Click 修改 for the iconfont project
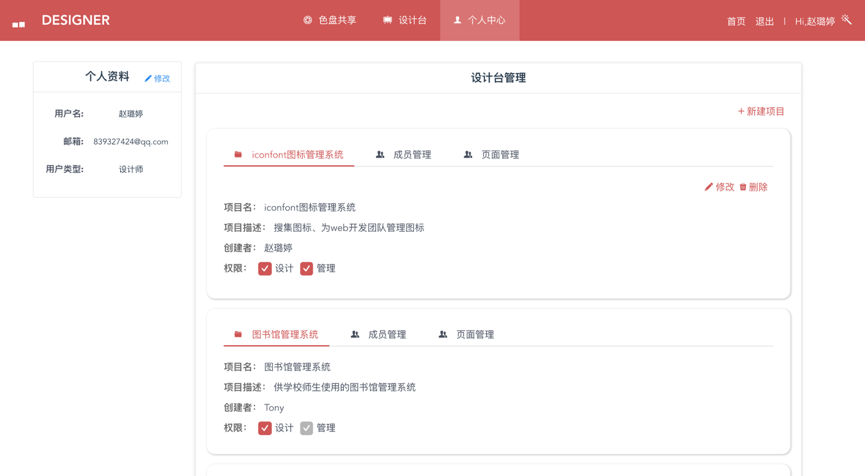This screenshot has height=476, width=865. (x=719, y=187)
